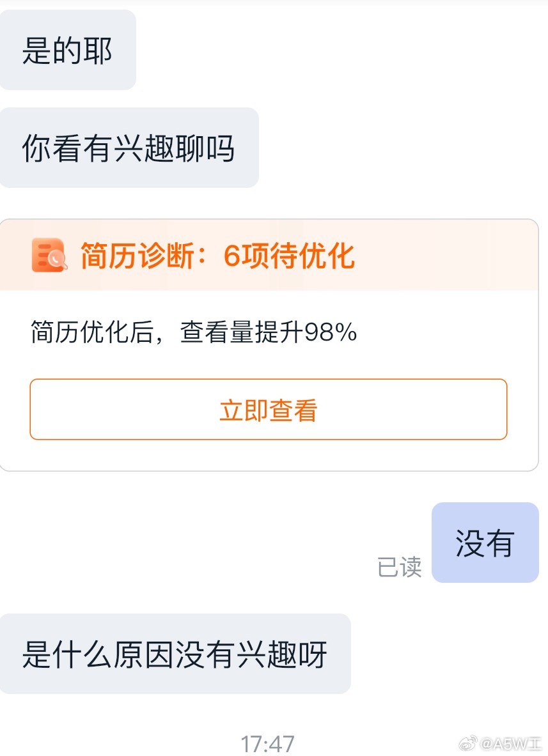Tap the 你看有兴趣聊吗 message bubble
Screen dimensions: 548x756
[x=129, y=148]
